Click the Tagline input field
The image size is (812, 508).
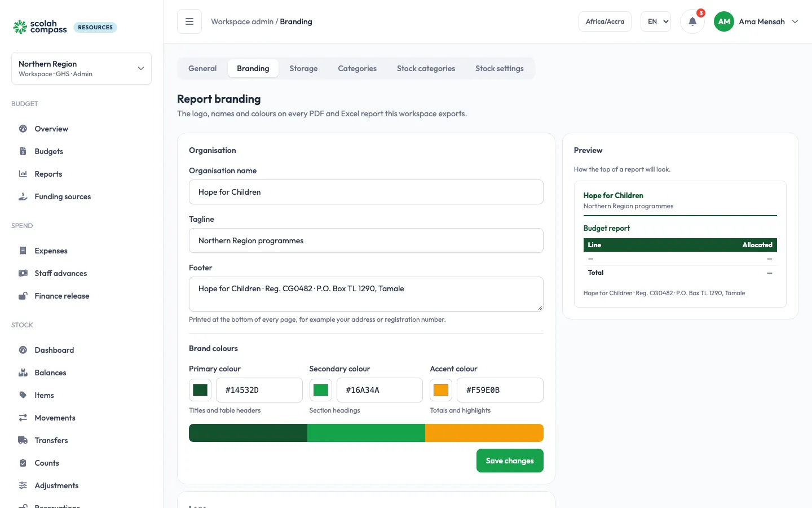point(366,240)
